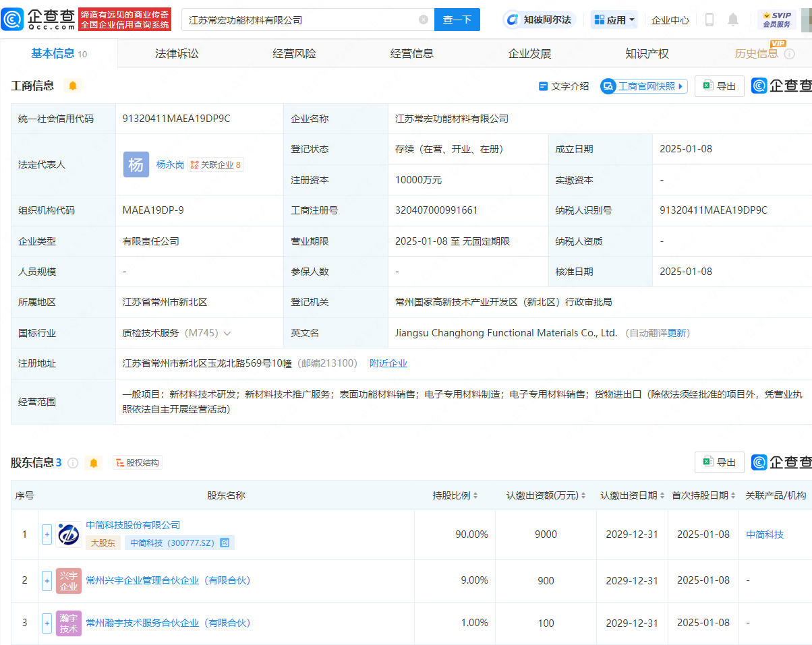This screenshot has height=645, width=812.
Task: Open the 知识产权 tab
Action: click(647, 53)
